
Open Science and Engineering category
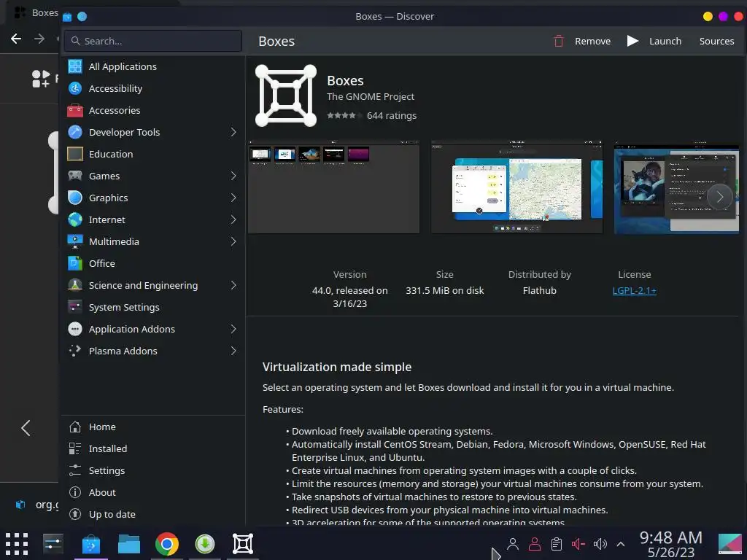152,286
